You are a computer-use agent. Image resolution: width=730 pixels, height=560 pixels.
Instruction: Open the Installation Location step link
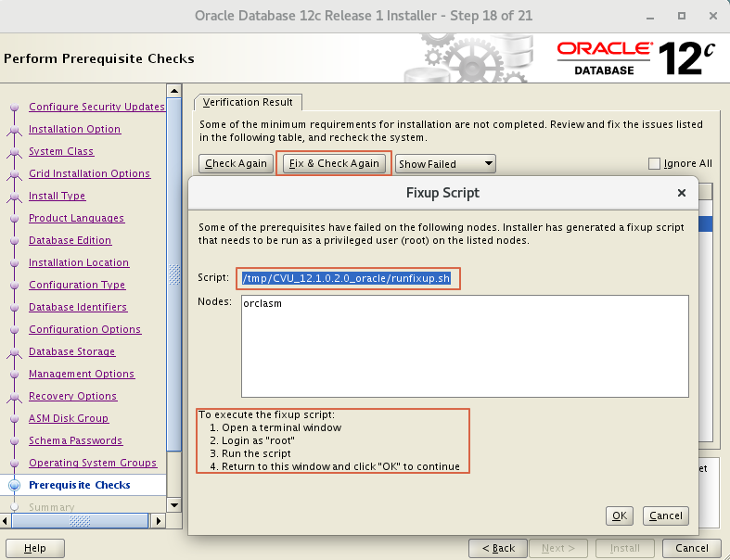79,263
